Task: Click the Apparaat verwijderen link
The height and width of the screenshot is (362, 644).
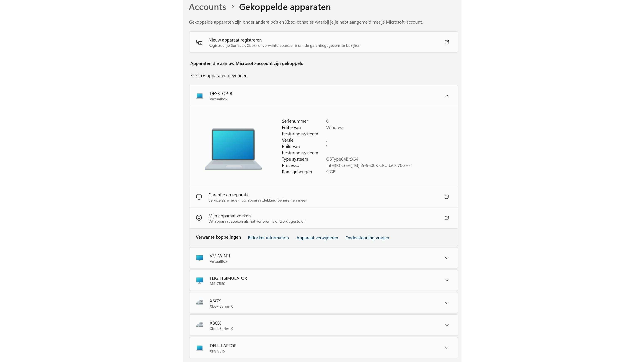Action: pyautogui.click(x=317, y=238)
